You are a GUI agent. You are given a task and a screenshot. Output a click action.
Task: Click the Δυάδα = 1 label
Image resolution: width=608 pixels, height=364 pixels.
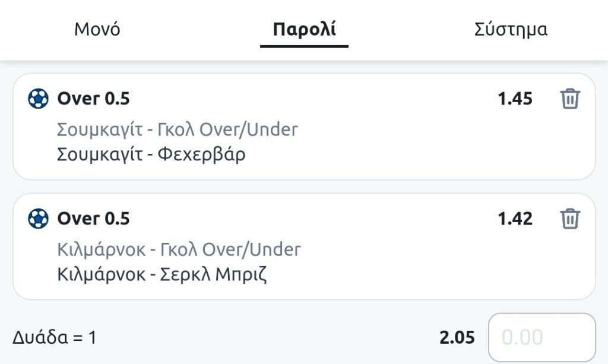click(x=54, y=338)
